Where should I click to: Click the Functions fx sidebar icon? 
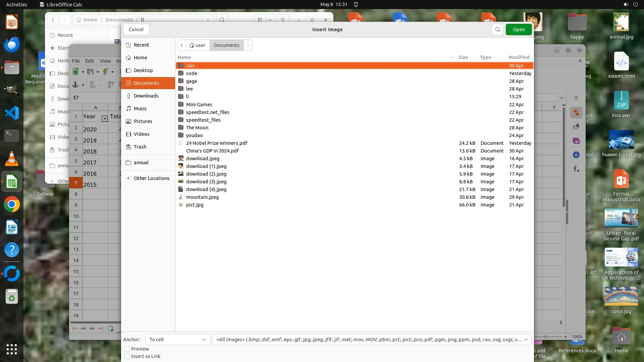click(x=576, y=169)
